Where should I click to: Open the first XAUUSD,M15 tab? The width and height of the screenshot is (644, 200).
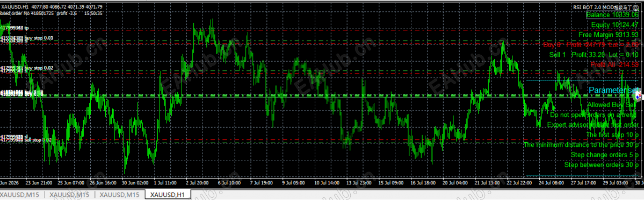[20, 195]
